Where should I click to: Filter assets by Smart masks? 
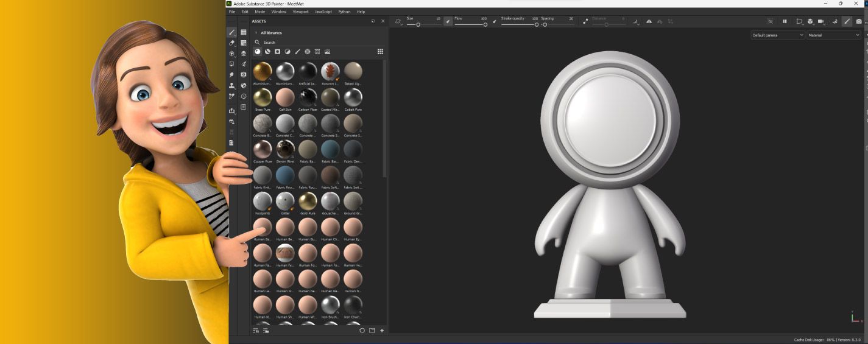(277, 52)
